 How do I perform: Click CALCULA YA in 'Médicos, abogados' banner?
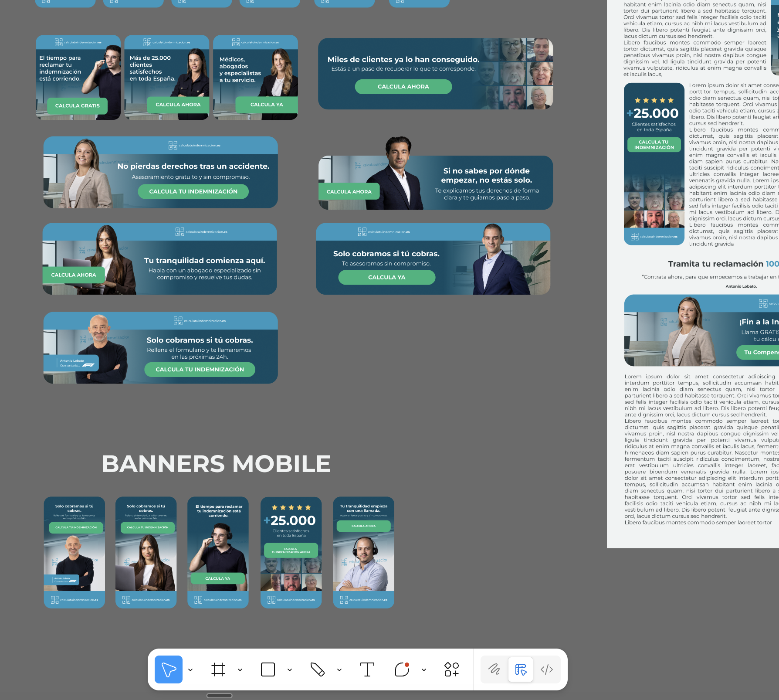click(267, 105)
